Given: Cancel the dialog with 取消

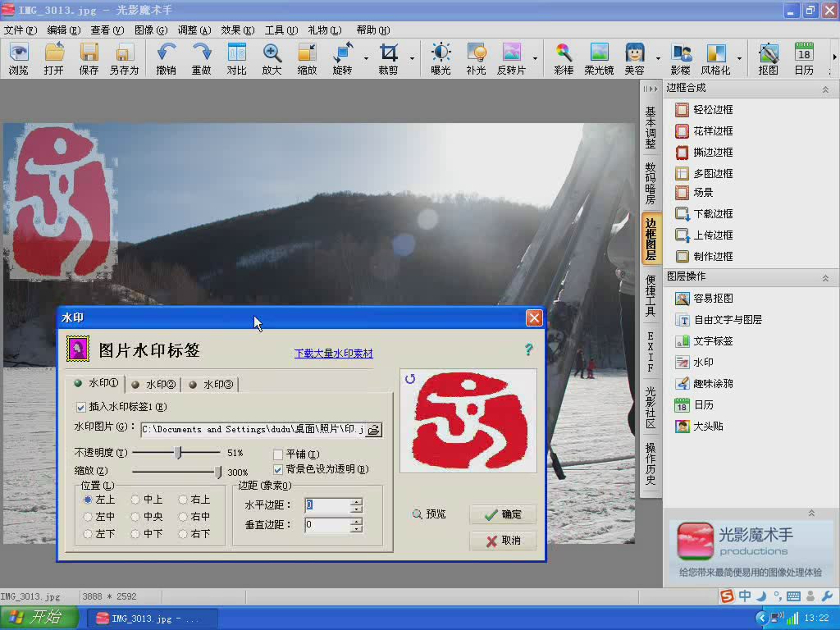Looking at the screenshot, I should (x=503, y=541).
